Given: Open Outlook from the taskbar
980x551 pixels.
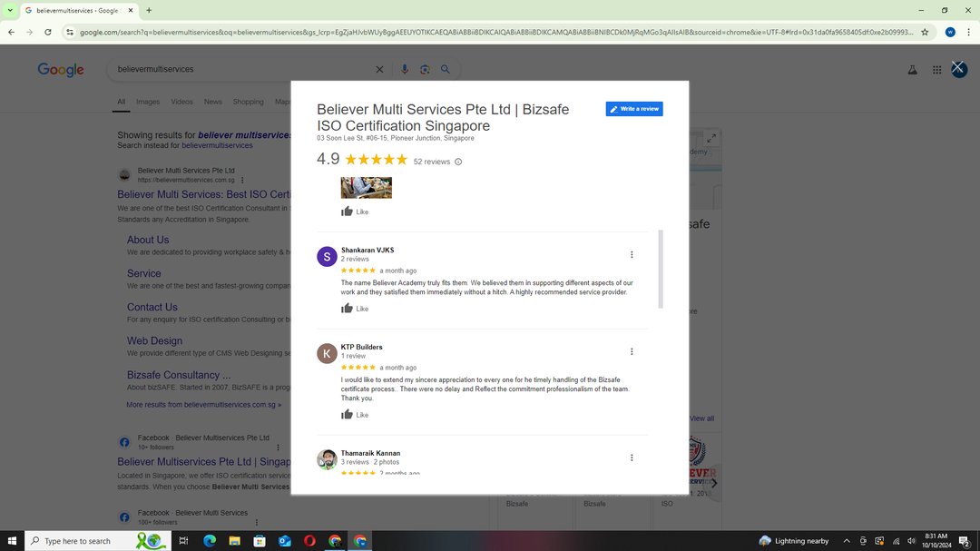Looking at the screenshot, I should coord(284,541).
